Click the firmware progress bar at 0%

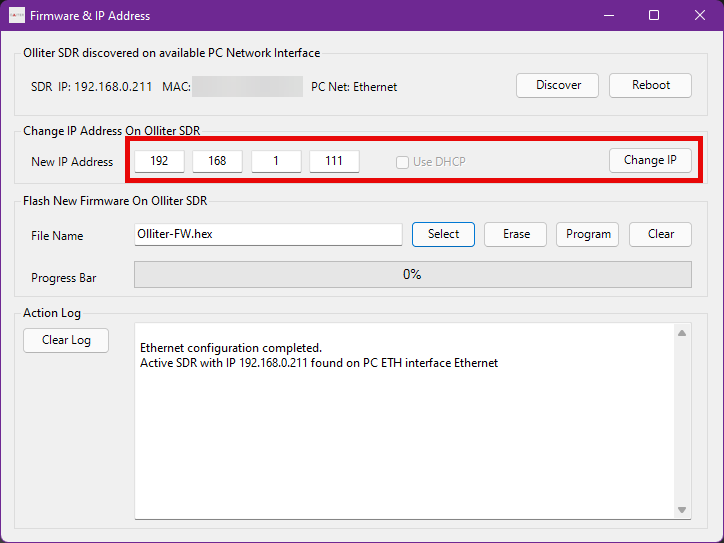click(x=412, y=274)
